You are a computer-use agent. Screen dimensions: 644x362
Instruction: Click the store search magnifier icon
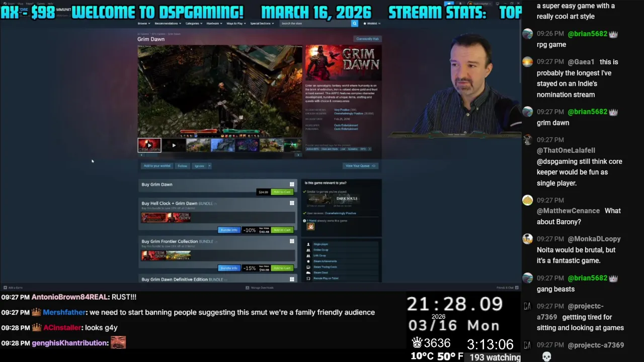tap(354, 23)
